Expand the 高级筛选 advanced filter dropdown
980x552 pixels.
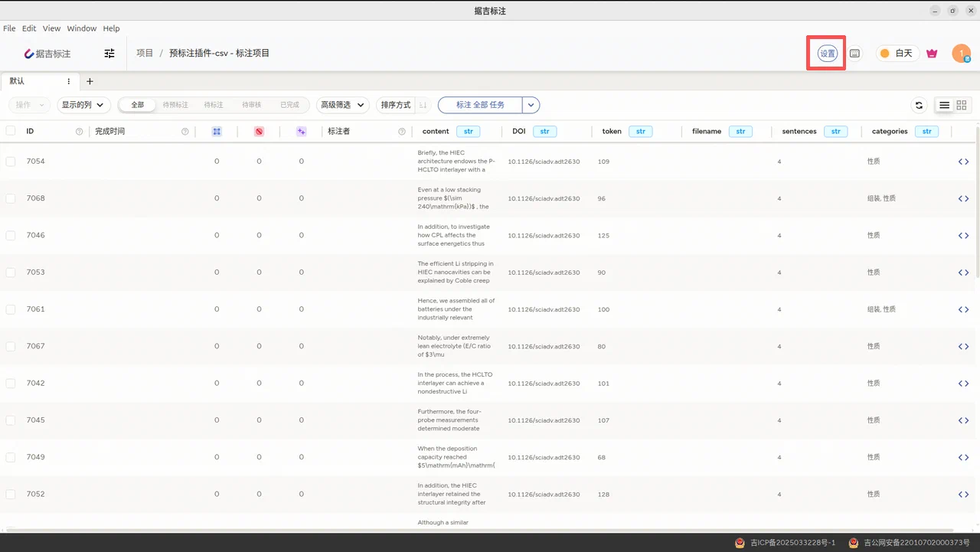pyautogui.click(x=343, y=105)
